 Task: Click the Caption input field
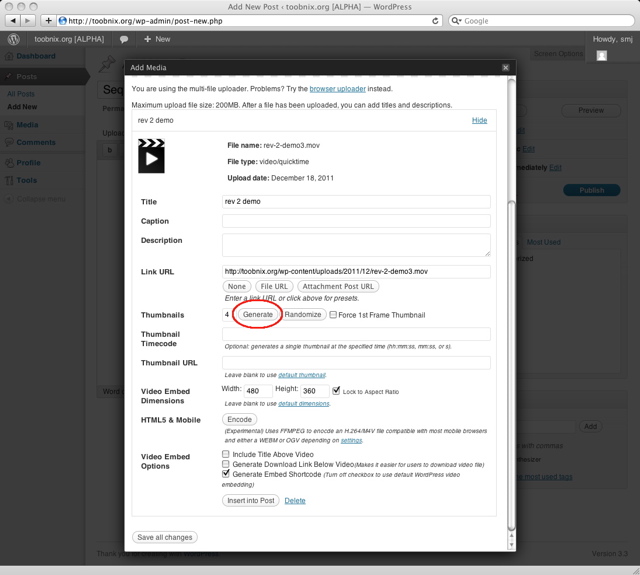(x=356, y=221)
